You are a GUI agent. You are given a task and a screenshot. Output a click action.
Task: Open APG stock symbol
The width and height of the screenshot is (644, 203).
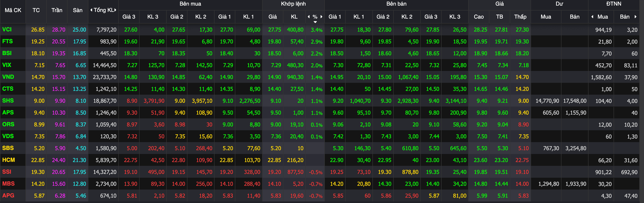point(8,195)
